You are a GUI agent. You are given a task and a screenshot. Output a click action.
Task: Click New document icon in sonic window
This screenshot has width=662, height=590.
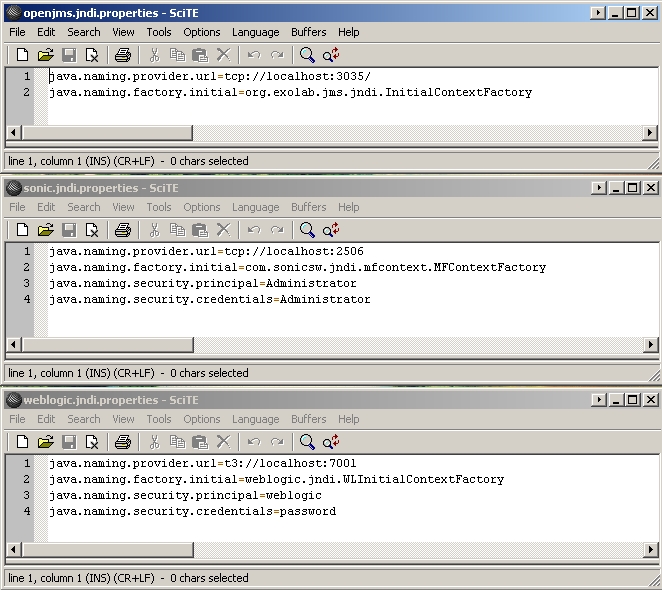click(x=22, y=230)
